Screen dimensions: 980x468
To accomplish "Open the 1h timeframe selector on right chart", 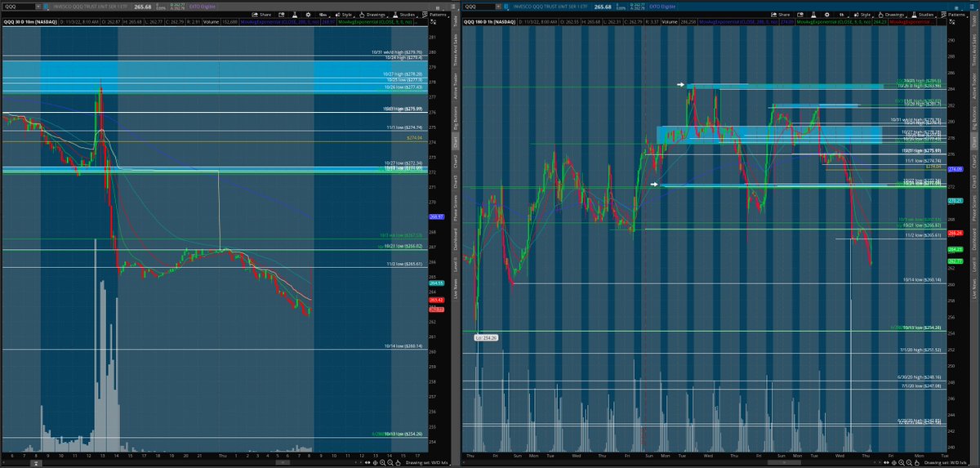I will coord(843,15).
